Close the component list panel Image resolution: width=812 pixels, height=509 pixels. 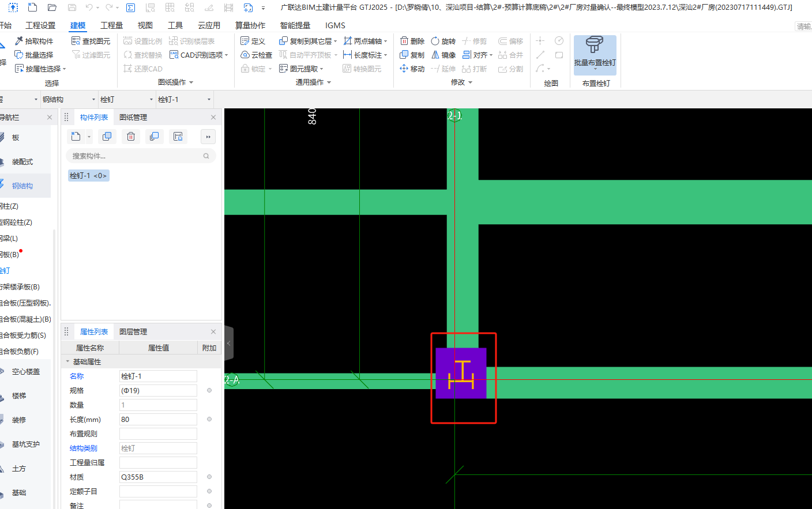click(x=213, y=117)
